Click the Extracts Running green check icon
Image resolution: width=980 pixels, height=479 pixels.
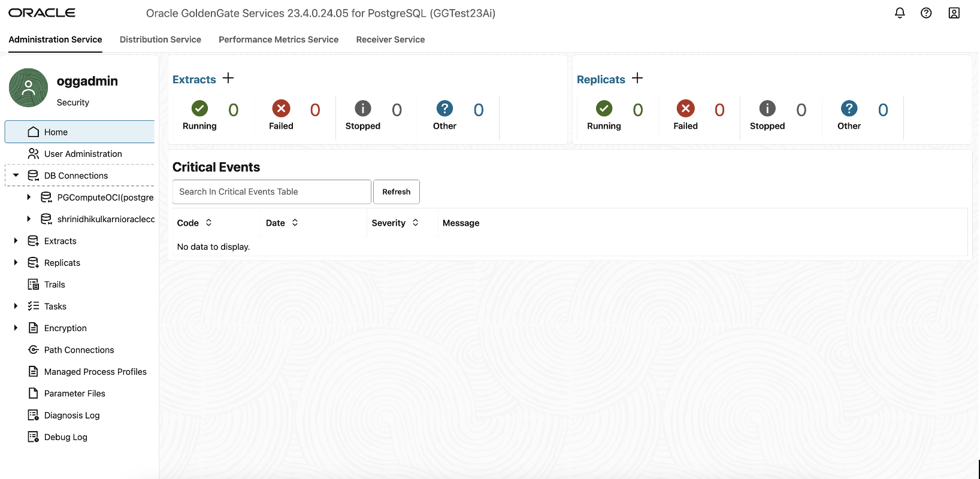point(199,108)
